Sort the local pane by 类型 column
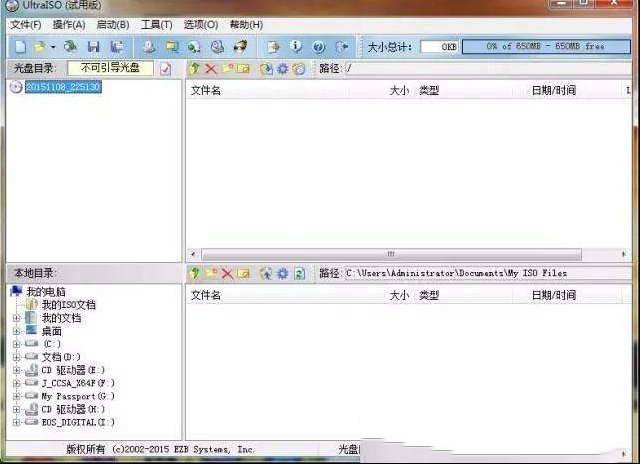 [429, 295]
